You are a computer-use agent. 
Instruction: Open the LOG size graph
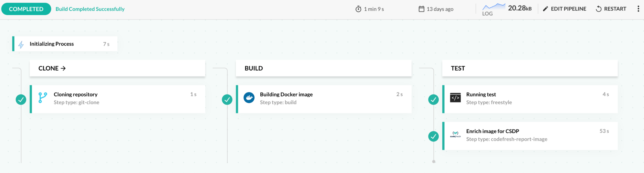point(493,9)
